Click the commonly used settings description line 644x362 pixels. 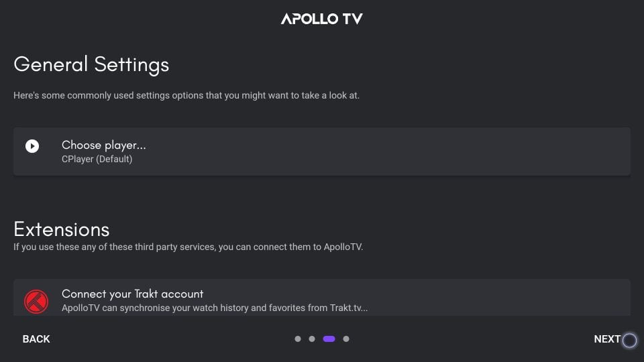click(x=186, y=96)
